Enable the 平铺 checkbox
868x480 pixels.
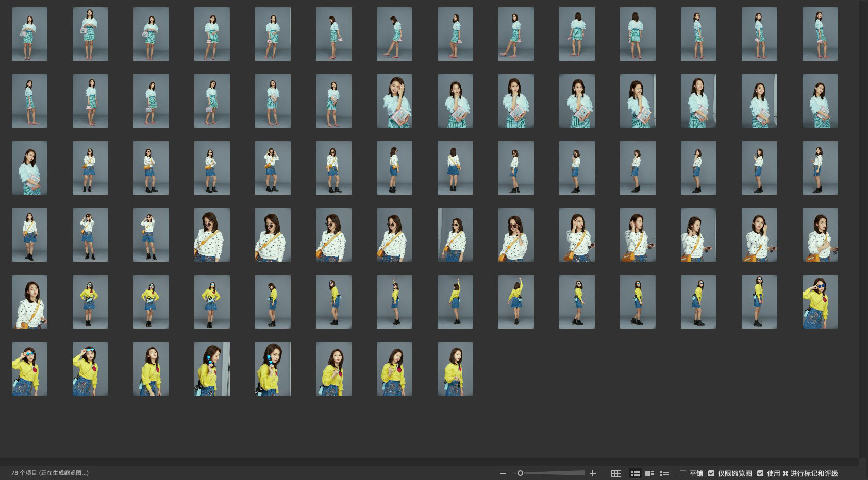(x=683, y=473)
